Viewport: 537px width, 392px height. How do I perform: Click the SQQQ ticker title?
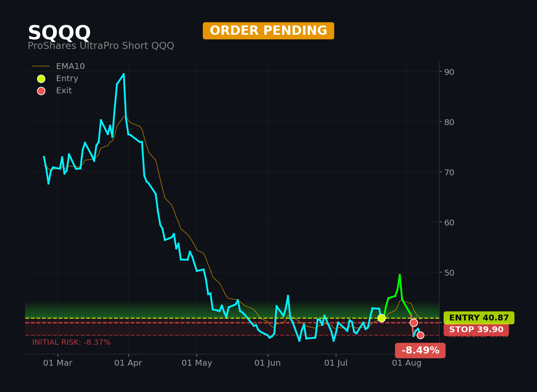59,33
